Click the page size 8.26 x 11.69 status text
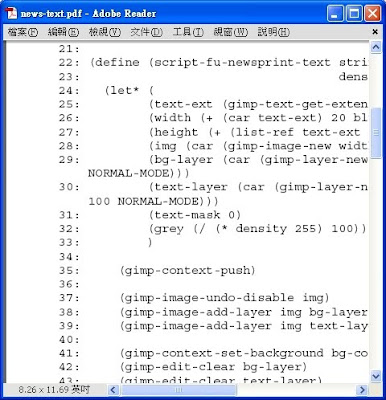The image size is (386, 400). click(x=54, y=389)
